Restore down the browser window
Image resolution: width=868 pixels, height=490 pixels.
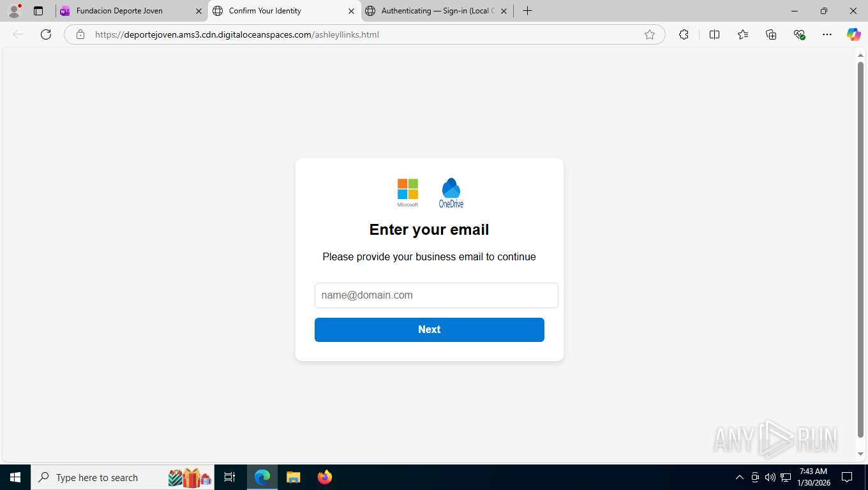(824, 11)
